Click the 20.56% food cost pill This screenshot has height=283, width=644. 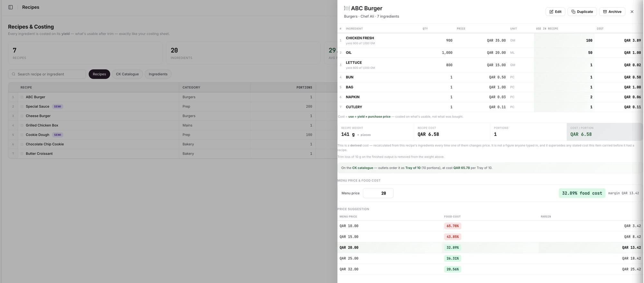point(452,269)
